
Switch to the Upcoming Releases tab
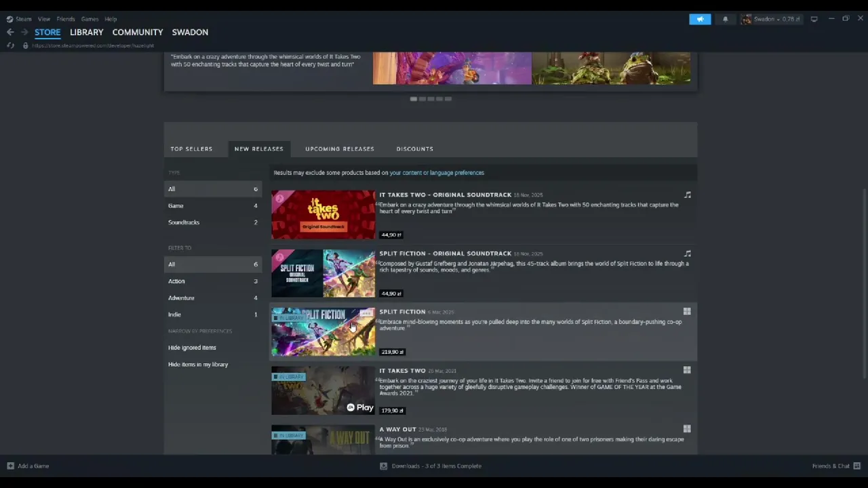(340, 148)
